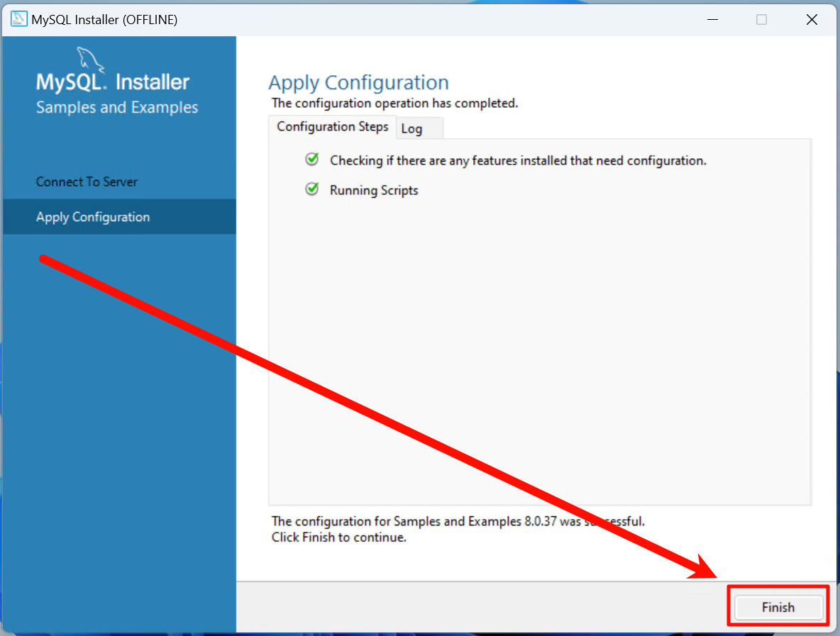The image size is (840, 636).
Task: Click the green check beside Checking features
Action: click(x=311, y=159)
